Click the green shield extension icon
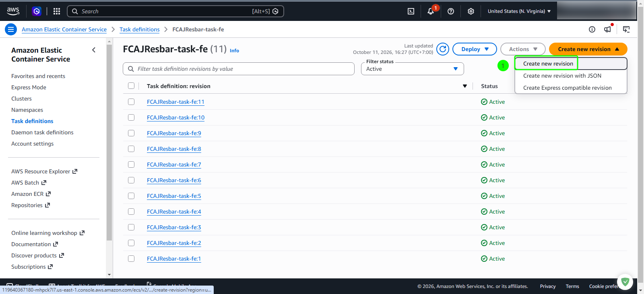The height and width of the screenshot is (294, 644). [x=625, y=282]
